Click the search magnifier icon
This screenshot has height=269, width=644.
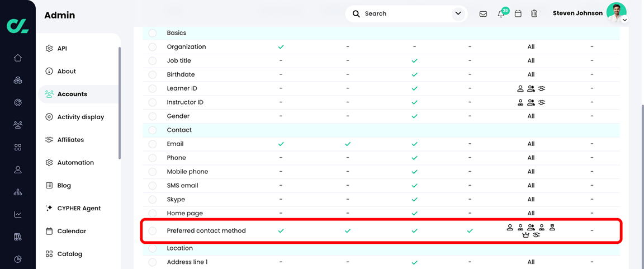pyautogui.click(x=356, y=13)
